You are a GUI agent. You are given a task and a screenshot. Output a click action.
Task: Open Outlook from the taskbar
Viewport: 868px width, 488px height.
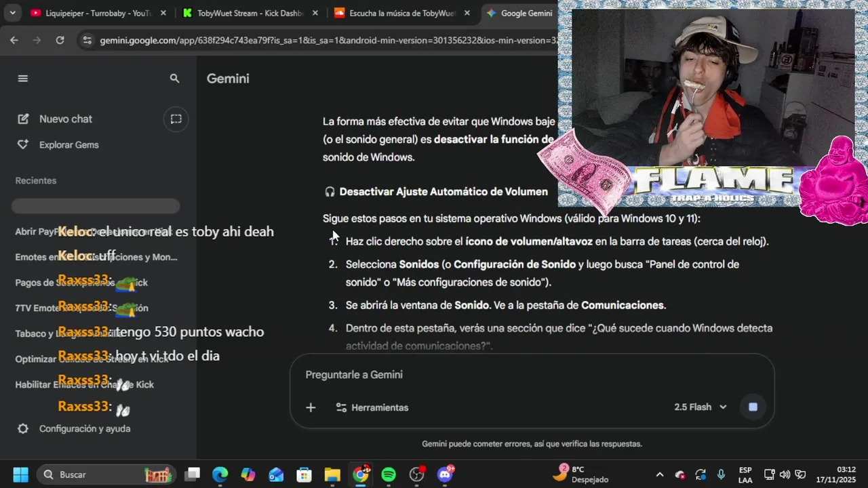click(x=276, y=474)
